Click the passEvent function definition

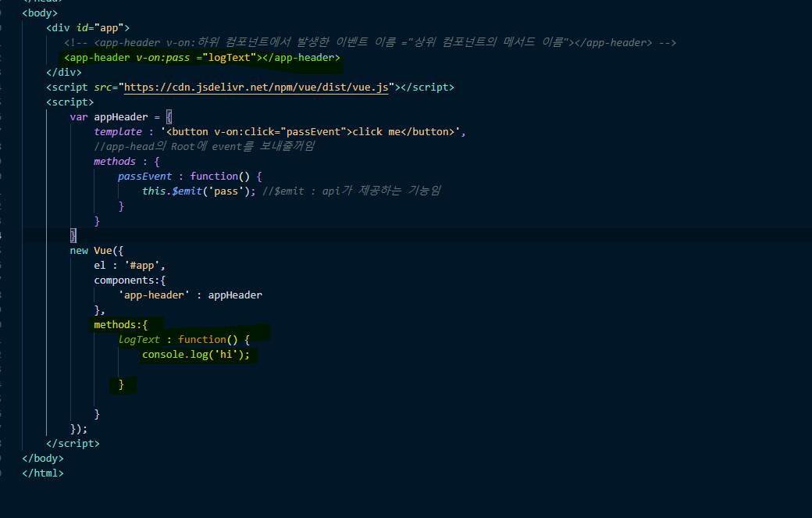pyautogui.click(x=190, y=176)
